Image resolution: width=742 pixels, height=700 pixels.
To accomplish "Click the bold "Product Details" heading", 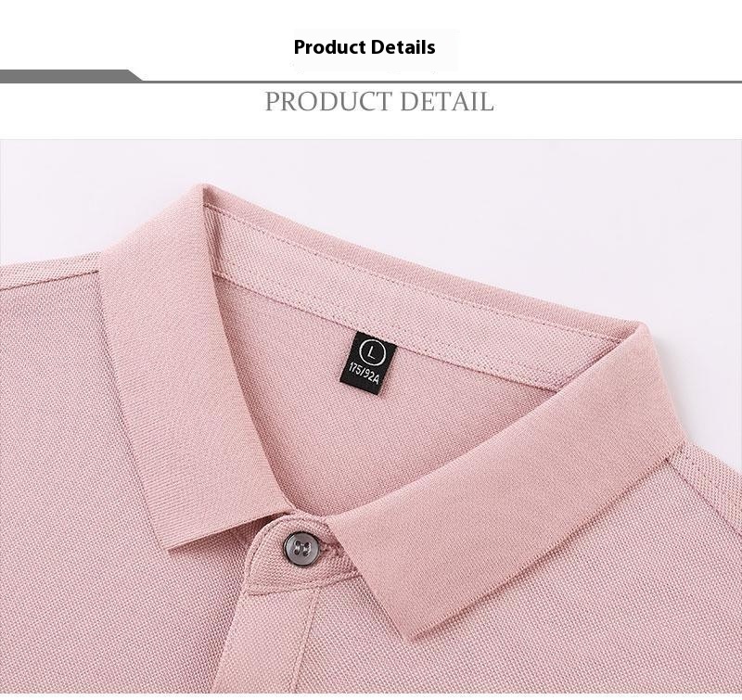I will [x=365, y=47].
